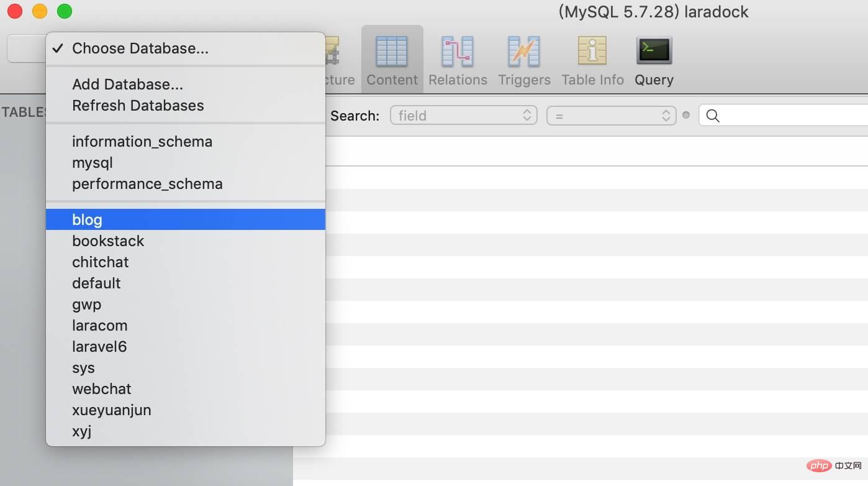Click Refresh Databases in the menu

click(186, 106)
